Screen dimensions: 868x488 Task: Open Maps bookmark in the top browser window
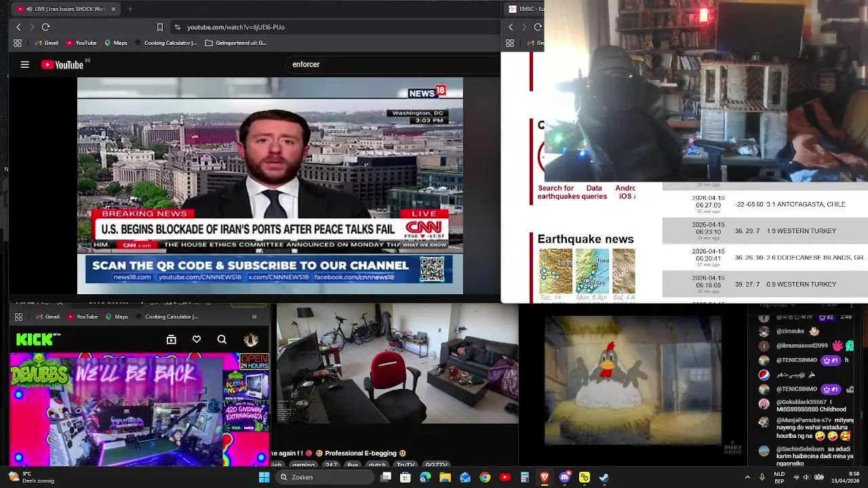[115, 43]
